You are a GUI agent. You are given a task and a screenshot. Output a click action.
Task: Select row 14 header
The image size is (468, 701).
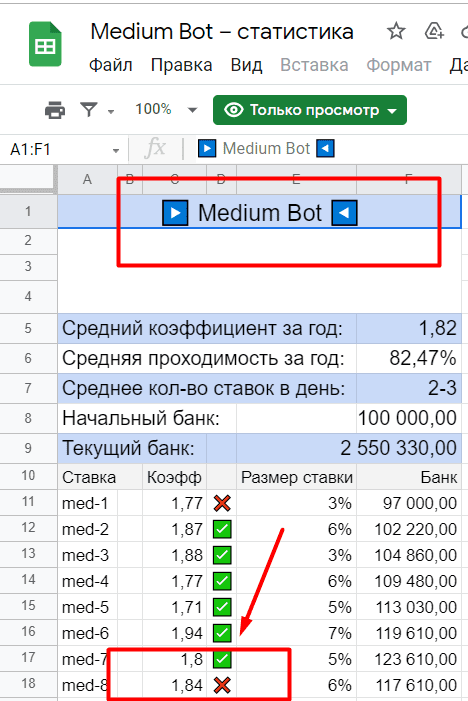(28, 579)
